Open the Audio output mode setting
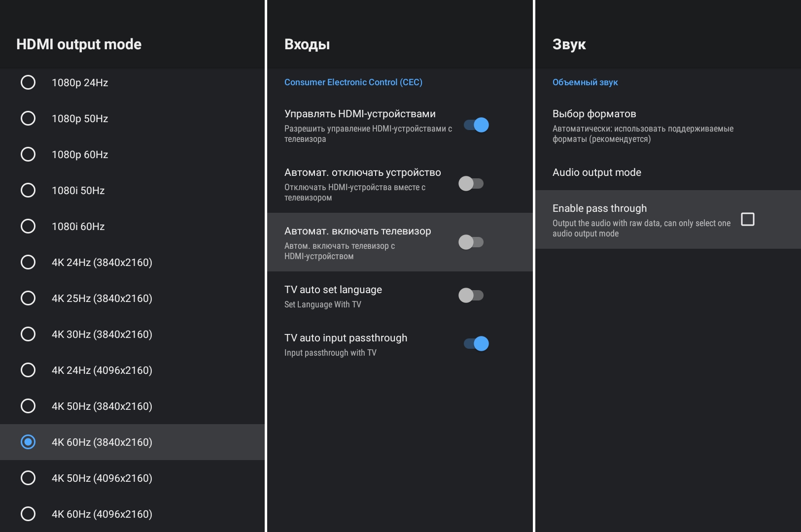 click(x=596, y=172)
